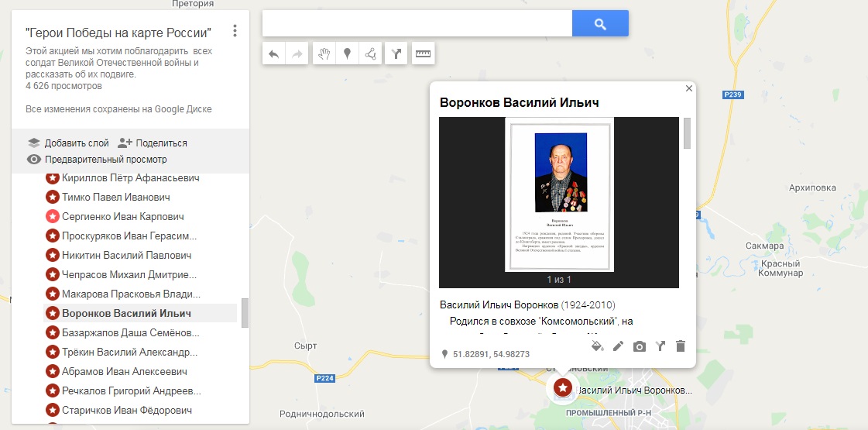Select the draw line tool
This screenshot has width=868, height=430.
pos(370,53)
